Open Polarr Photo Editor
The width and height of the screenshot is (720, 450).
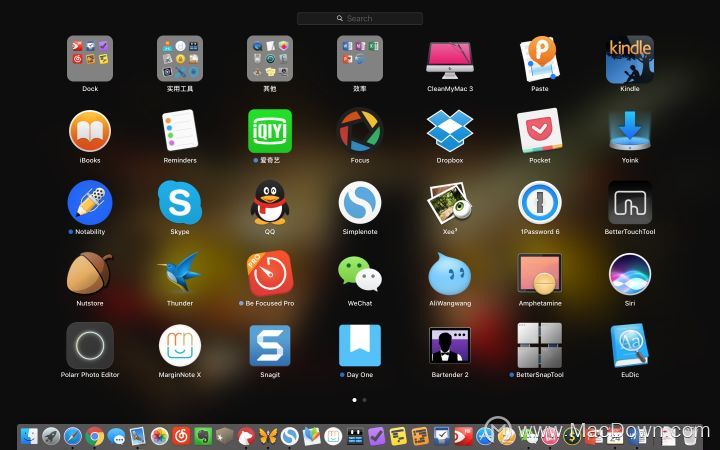coord(90,345)
